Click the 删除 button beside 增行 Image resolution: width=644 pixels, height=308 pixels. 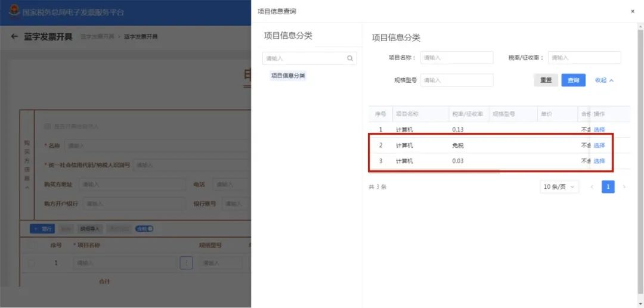(66, 229)
